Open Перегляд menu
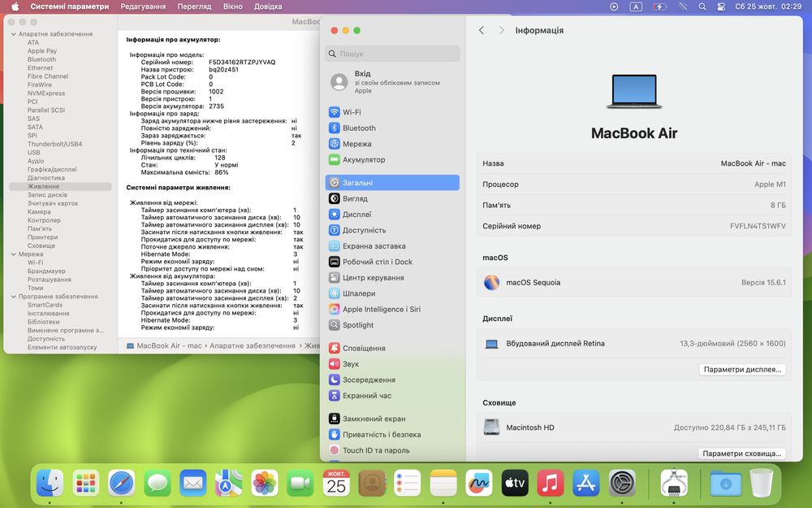The height and width of the screenshot is (508, 812). (x=194, y=7)
